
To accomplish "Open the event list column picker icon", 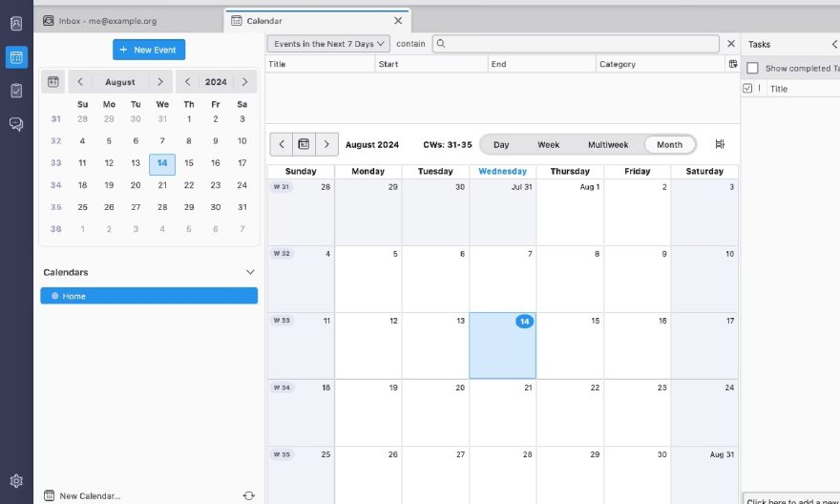I will point(732,64).
